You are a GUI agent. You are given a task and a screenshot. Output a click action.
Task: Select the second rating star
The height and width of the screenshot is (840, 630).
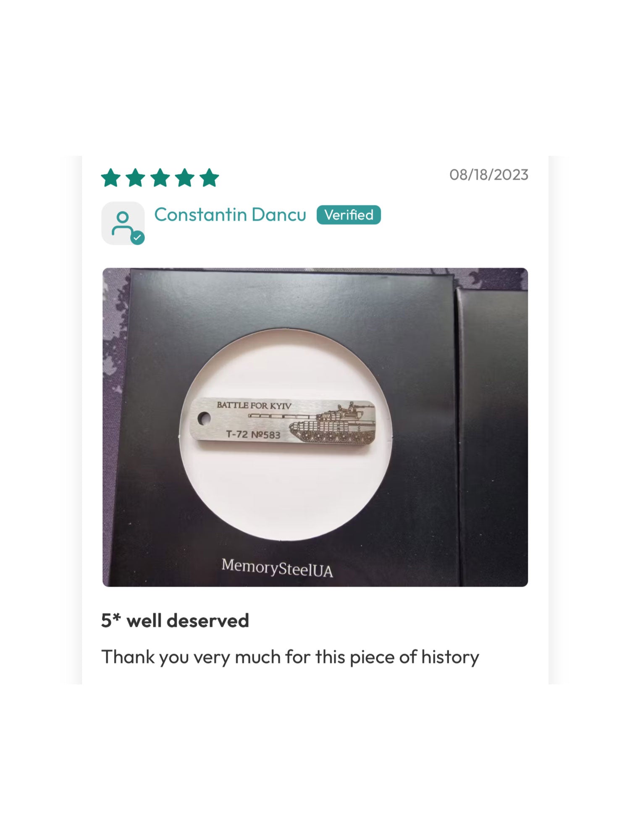[136, 178]
